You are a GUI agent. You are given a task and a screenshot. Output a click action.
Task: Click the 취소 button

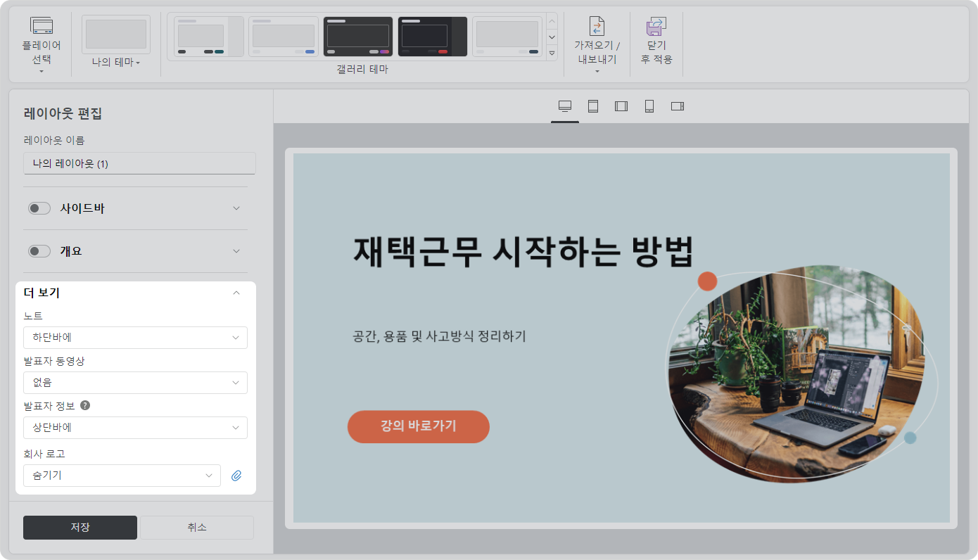tap(197, 528)
